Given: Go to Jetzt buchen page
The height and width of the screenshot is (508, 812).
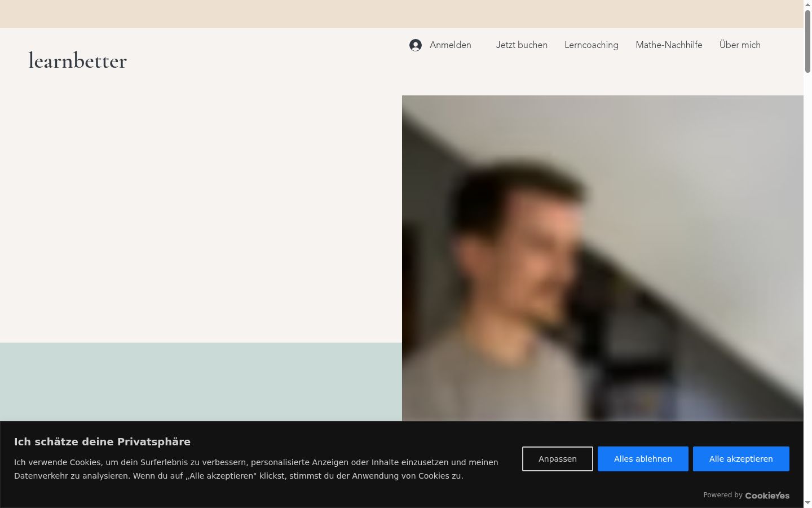Looking at the screenshot, I should point(522,45).
